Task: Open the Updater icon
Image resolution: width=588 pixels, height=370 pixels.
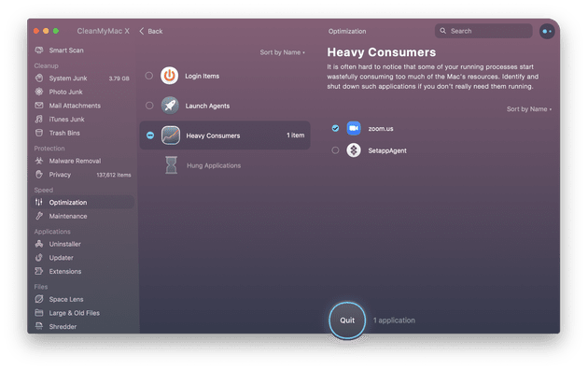Action: point(39,258)
